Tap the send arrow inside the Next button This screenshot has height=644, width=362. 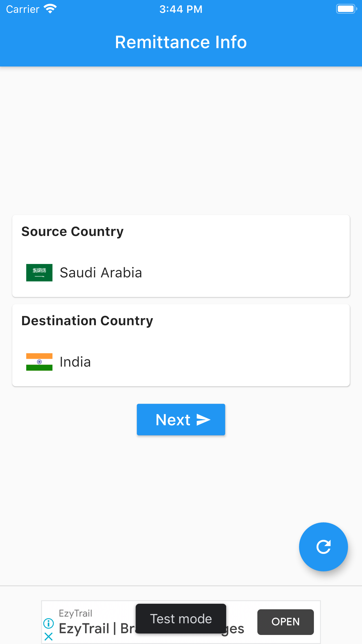203,419
